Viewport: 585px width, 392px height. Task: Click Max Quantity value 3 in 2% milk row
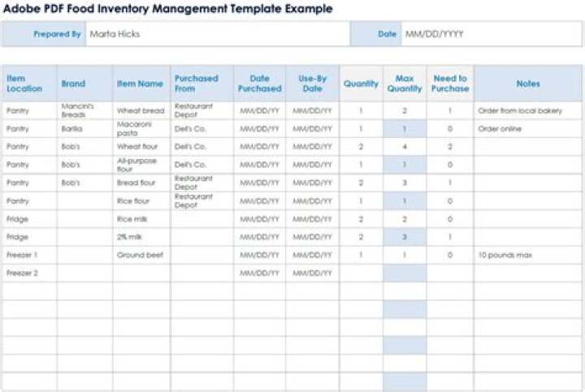[405, 237]
